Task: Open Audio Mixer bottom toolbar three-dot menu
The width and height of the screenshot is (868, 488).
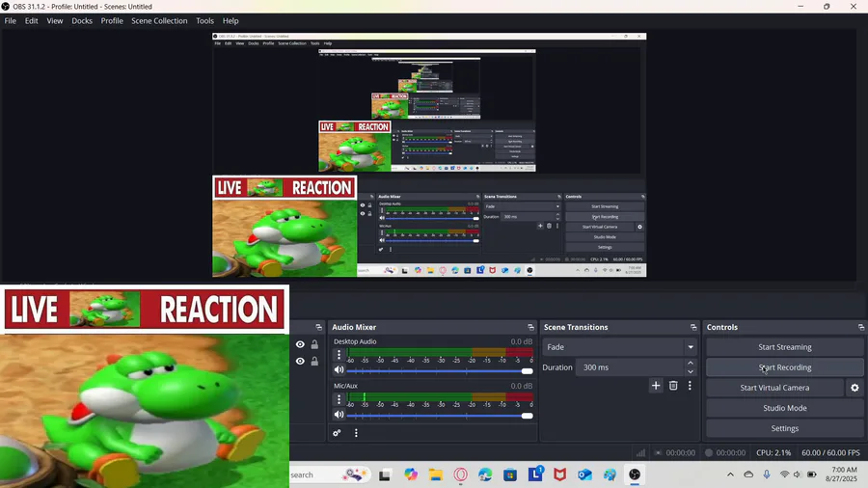Action: click(356, 433)
